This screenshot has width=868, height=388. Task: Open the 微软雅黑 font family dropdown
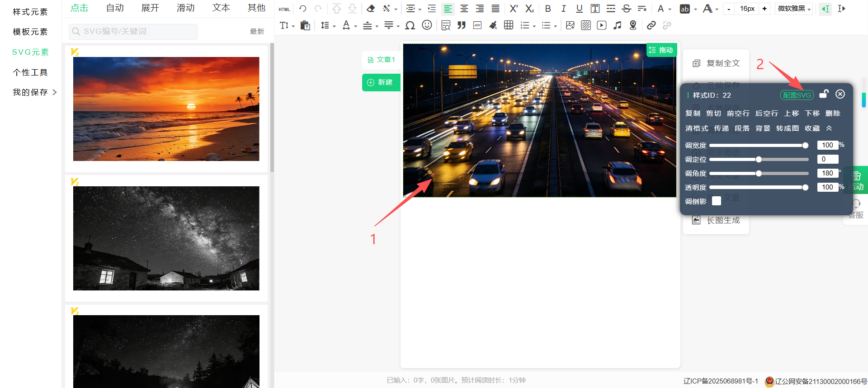pyautogui.click(x=794, y=9)
